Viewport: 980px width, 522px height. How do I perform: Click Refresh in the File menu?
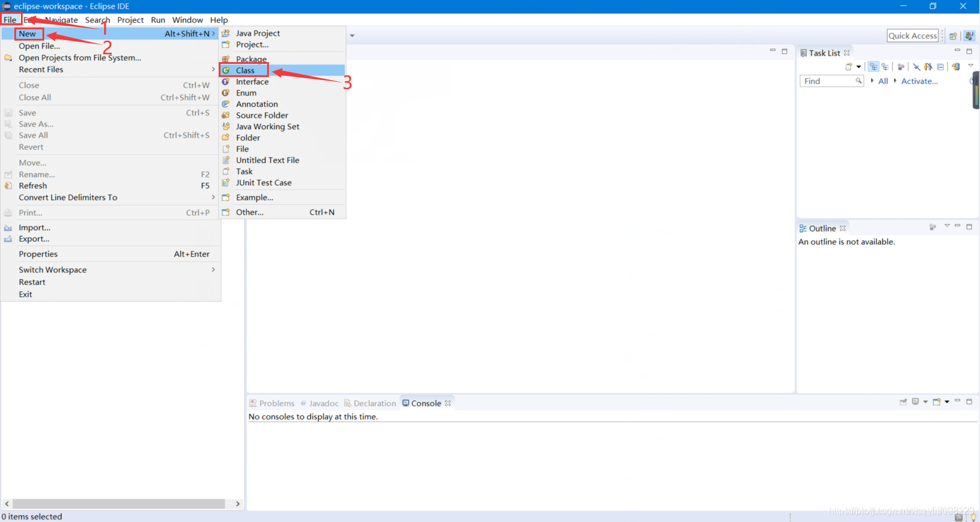click(111, 186)
